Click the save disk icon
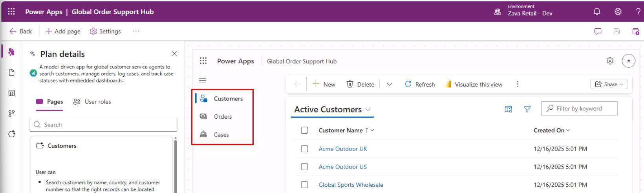 (617, 31)
